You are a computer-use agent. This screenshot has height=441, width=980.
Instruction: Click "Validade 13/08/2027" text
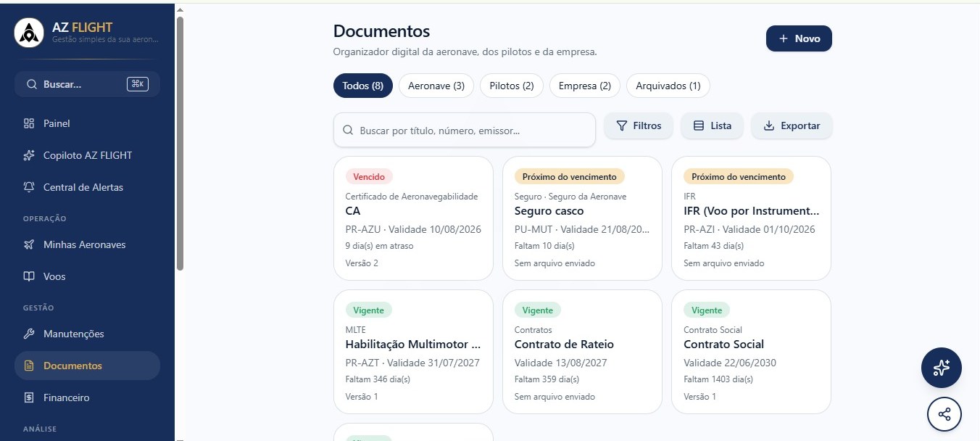(x=560, y=363)
